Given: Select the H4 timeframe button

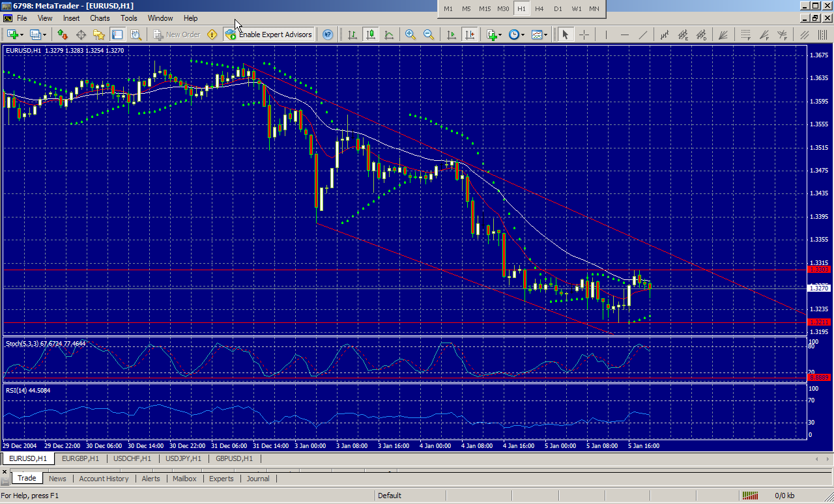Looking at the screenshot, I should pos(539,8).
